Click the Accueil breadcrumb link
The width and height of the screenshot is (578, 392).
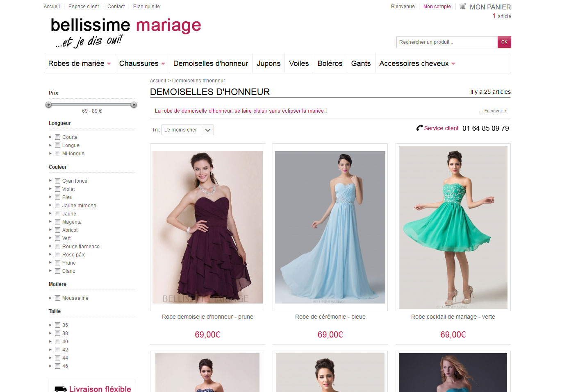point(158,81)
